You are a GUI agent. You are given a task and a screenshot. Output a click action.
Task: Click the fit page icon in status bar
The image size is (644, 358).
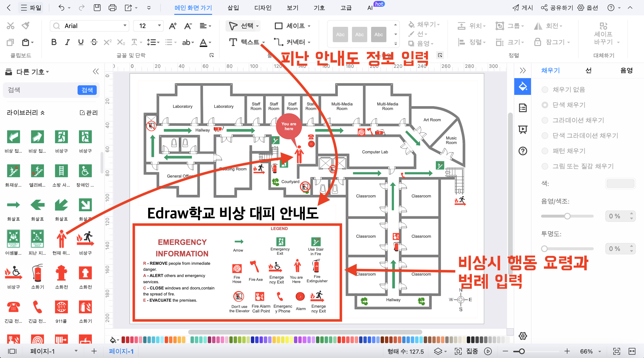[616, 351]
